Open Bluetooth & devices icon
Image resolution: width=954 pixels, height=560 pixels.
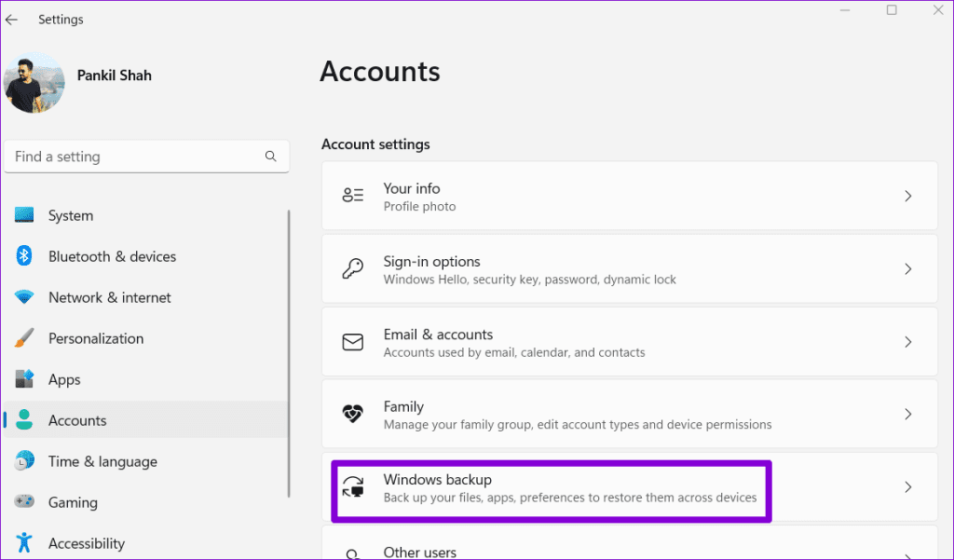point(24,255)
